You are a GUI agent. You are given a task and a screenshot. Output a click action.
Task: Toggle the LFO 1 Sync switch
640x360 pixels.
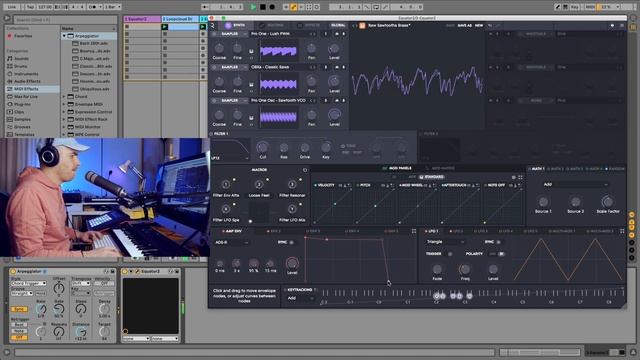click(498, 242)
